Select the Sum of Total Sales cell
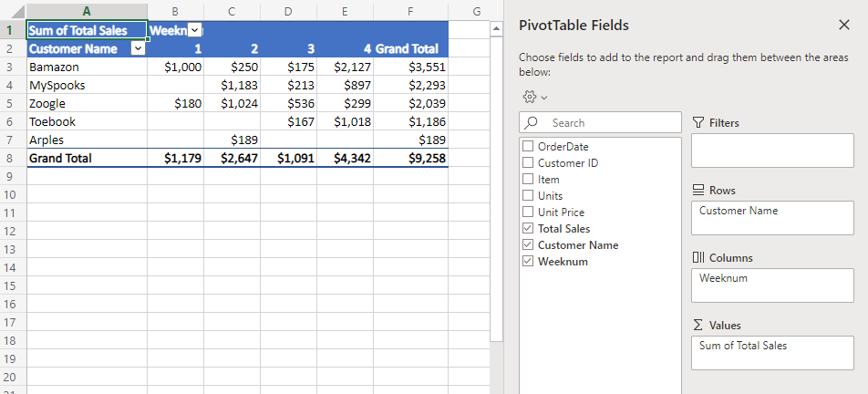This screenshot has height=394, width=868. click(x=87, y=30)
